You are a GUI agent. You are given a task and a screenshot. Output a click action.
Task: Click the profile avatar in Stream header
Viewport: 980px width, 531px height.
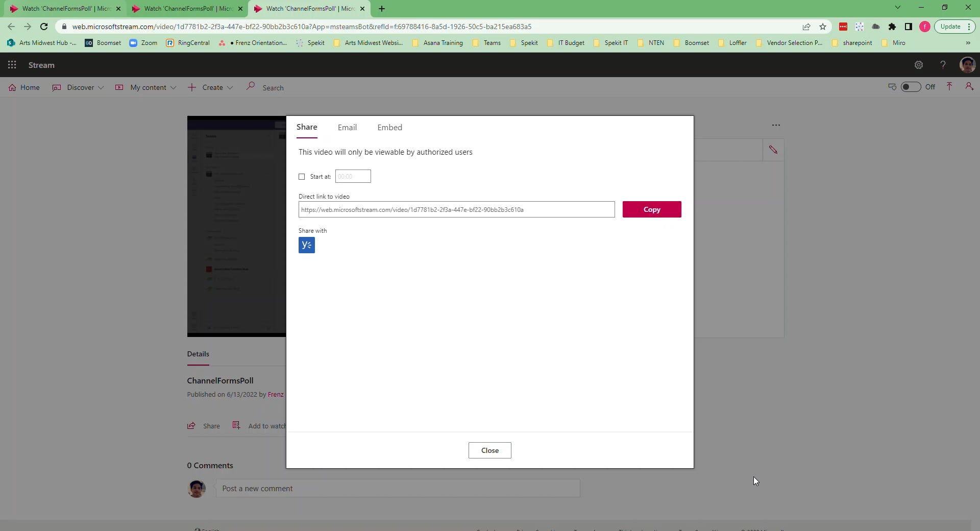pyautogui.click(x=967, y=65)
